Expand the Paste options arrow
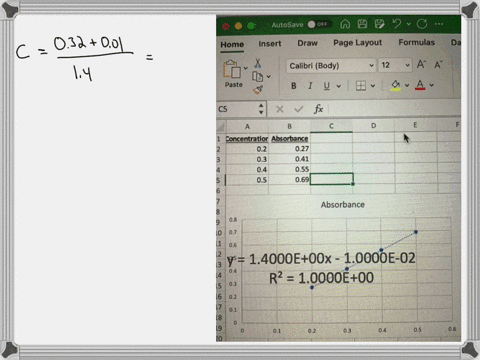480x360 pixels. pos(246,68)
